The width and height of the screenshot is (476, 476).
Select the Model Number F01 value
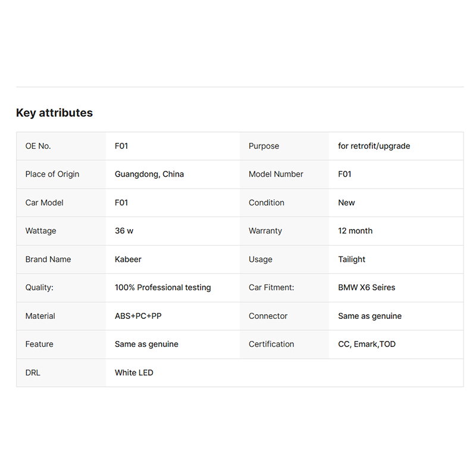pos(345,174)
